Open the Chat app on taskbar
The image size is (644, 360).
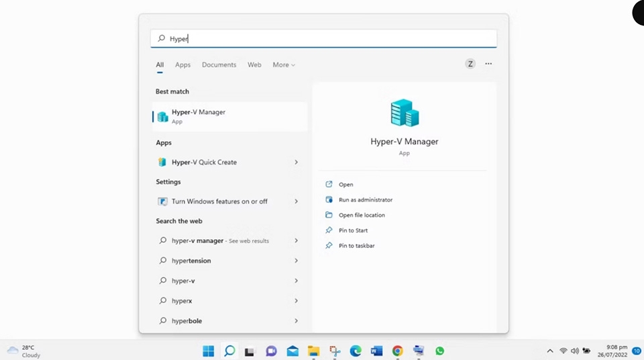pos(271,351)
